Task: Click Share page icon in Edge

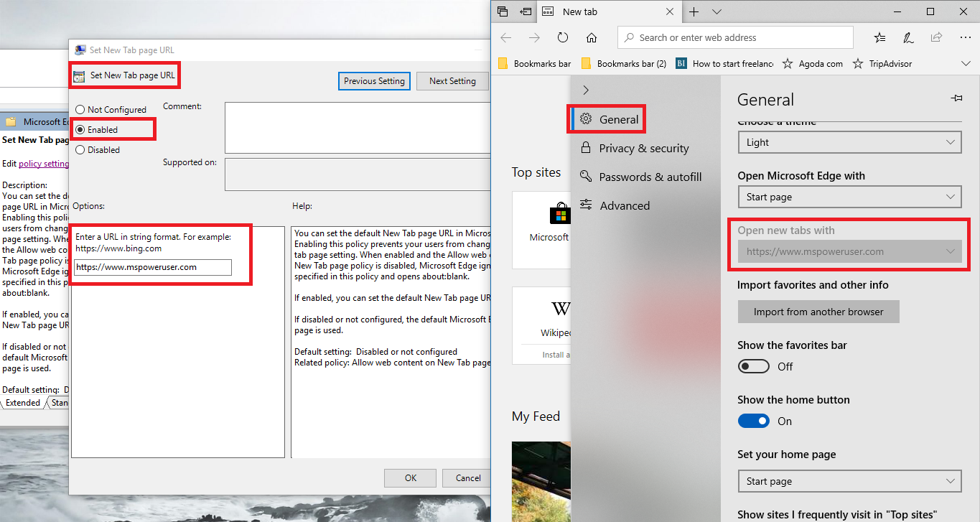Action: [936, 37]
